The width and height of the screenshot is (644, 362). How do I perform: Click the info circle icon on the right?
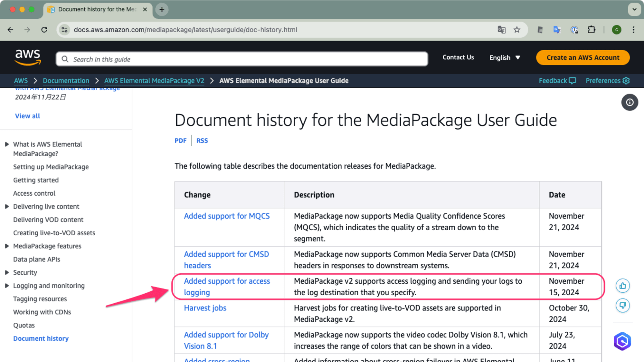630,103
